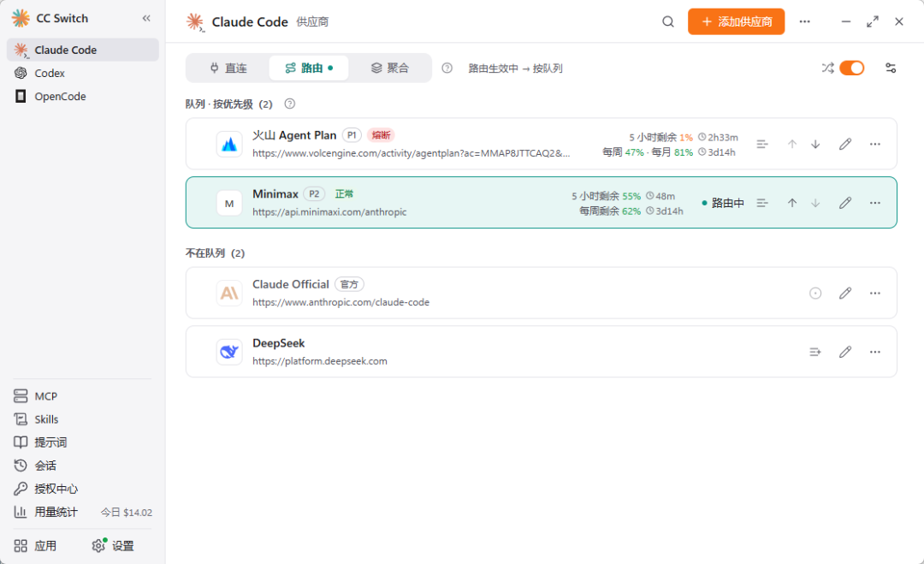
Task: Open the MCP section
Action: (x=83, y=396)
